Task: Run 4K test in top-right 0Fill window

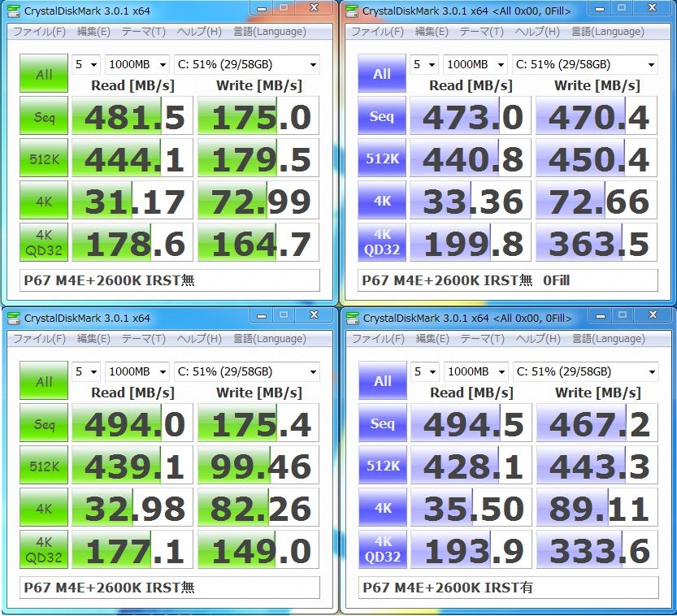Action: point(382,200)
